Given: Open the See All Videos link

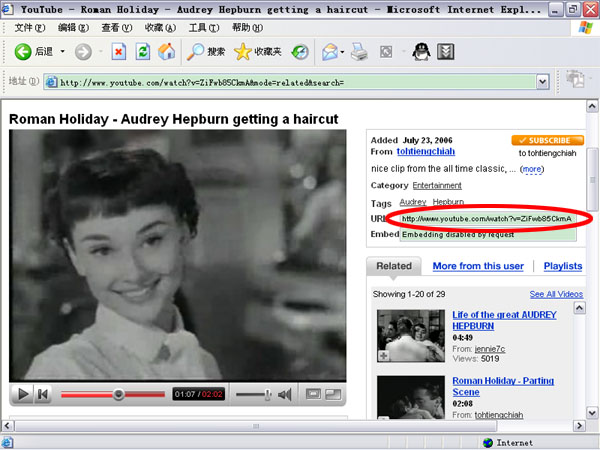Looking at the screenshot, I should 556,294.
